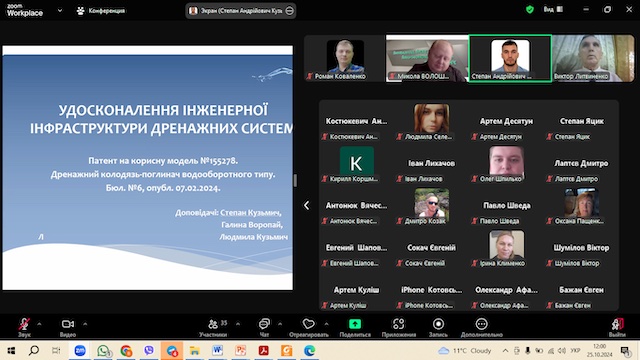Image resolution: width=640 pixels, height=360 pixels.
Task: Select Людмила Селе... participant tile
Action: point(431,121)
